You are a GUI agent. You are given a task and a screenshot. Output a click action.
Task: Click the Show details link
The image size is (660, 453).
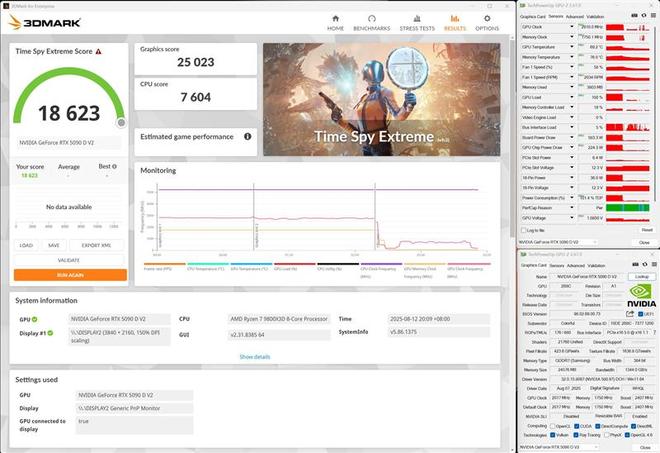pos(254,356)
